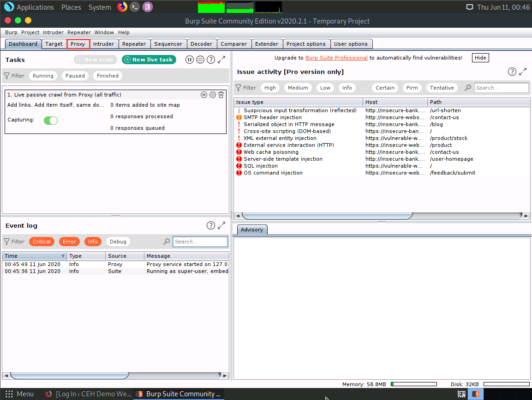Open settings for live passive crawl task
This screenshot has height=400, width=532.
(x=213, y=95)
